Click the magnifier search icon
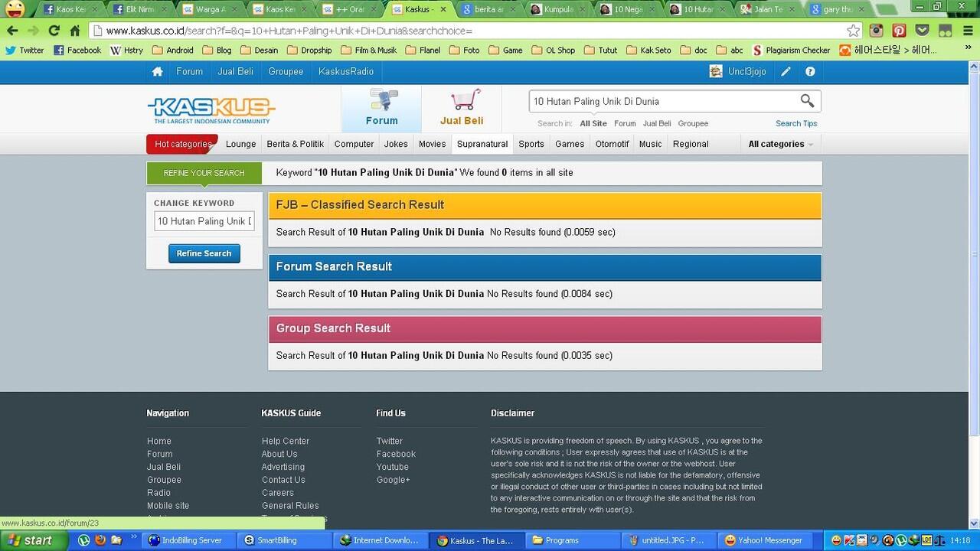Image resolution: width=980 pixels, height=551 pixels. point(807,101)
